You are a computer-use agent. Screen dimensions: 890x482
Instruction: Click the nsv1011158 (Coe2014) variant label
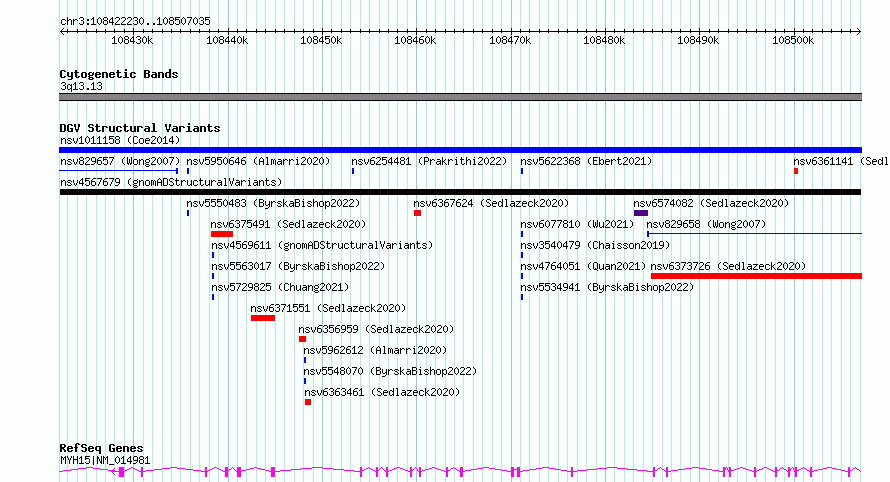(x=120, y=140)
